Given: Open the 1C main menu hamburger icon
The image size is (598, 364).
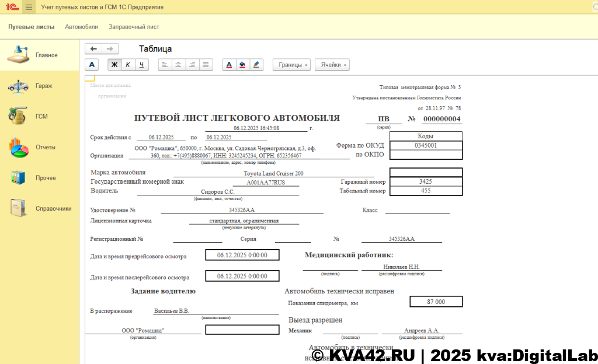Looking at the screenshot, I should (29, 7).
